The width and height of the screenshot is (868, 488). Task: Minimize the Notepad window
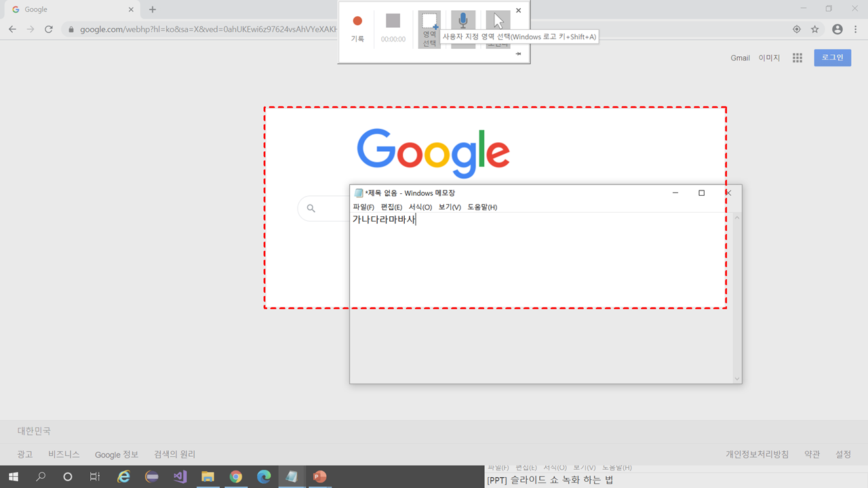(x=675, y=193)
